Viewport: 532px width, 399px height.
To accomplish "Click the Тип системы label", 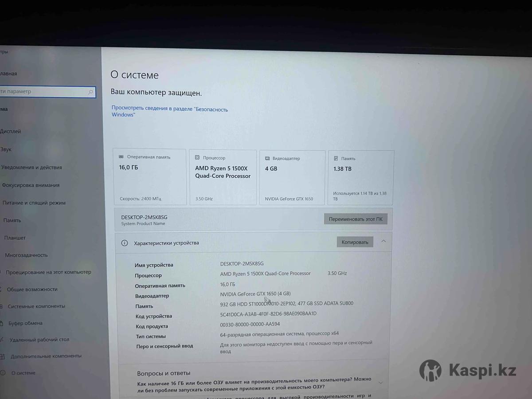I will tap(151, 336).
